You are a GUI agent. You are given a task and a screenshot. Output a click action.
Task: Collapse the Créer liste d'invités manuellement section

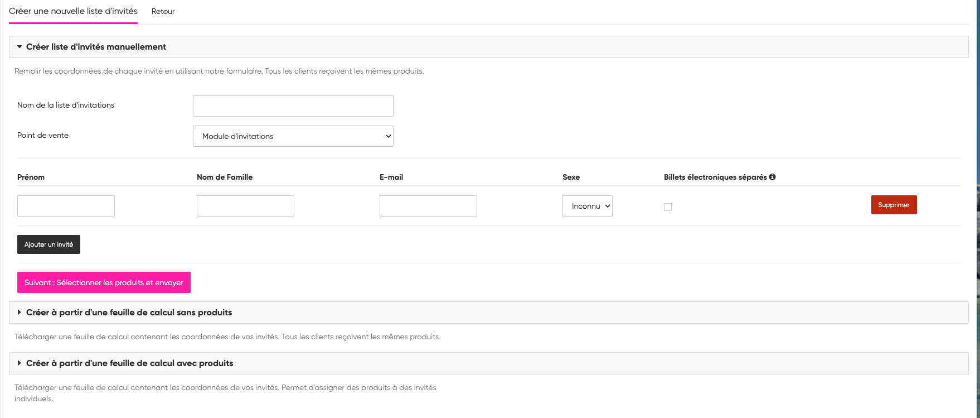pyautogui.click(x=96, y=47)
